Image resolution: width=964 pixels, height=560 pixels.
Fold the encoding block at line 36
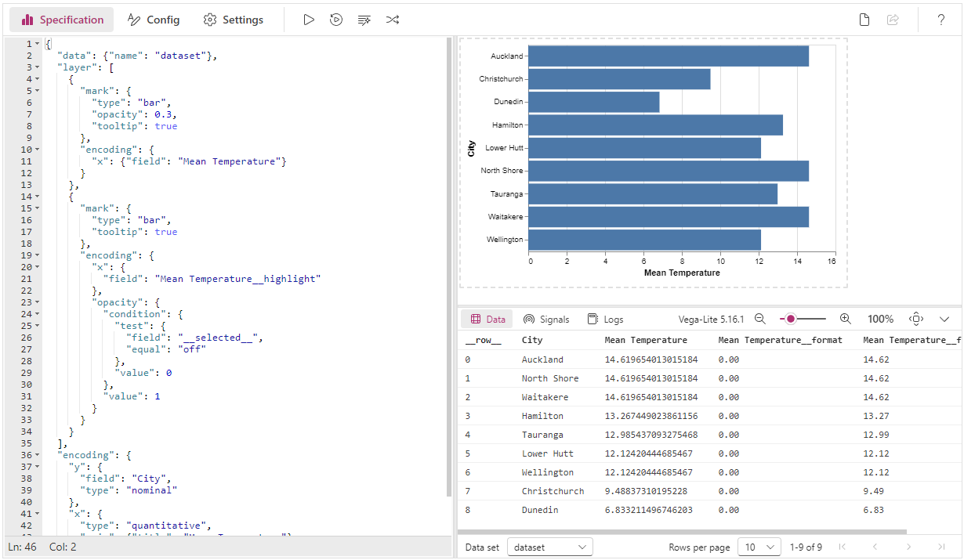37,455
